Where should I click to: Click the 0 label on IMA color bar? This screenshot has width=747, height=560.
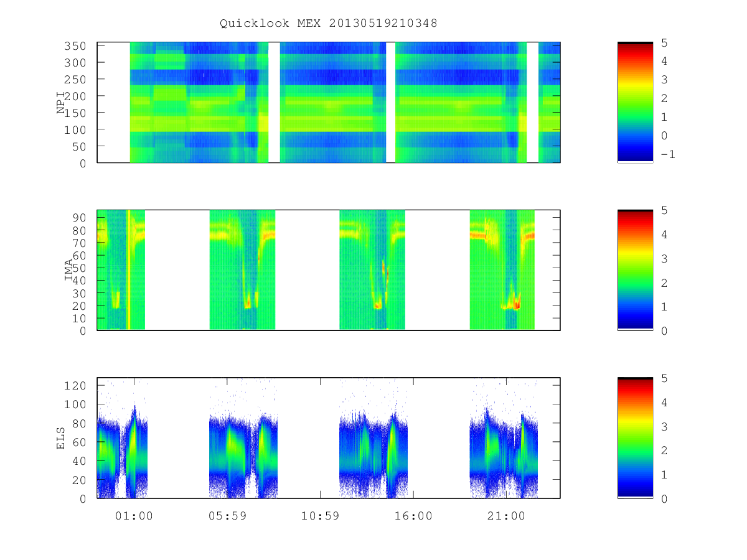664,330
